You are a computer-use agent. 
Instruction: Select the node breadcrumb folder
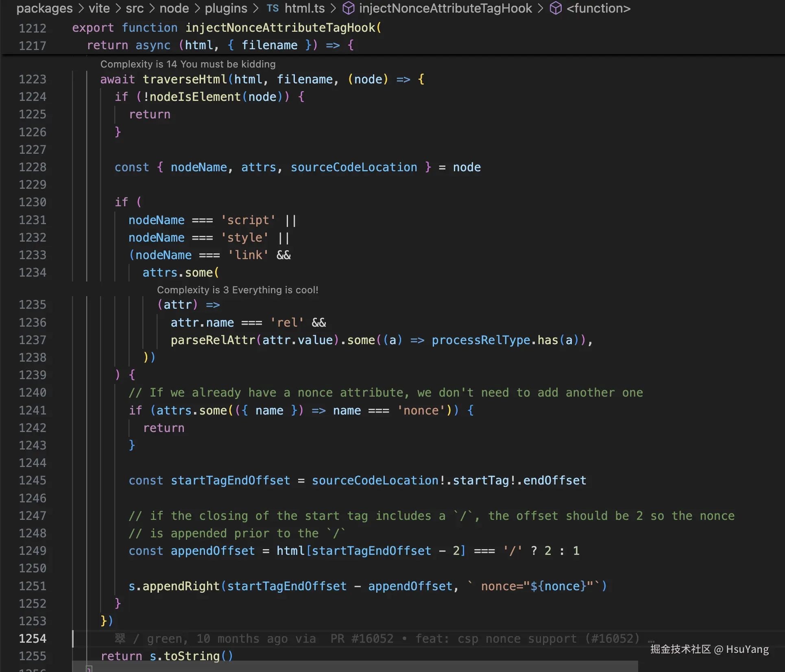point(174,8)
